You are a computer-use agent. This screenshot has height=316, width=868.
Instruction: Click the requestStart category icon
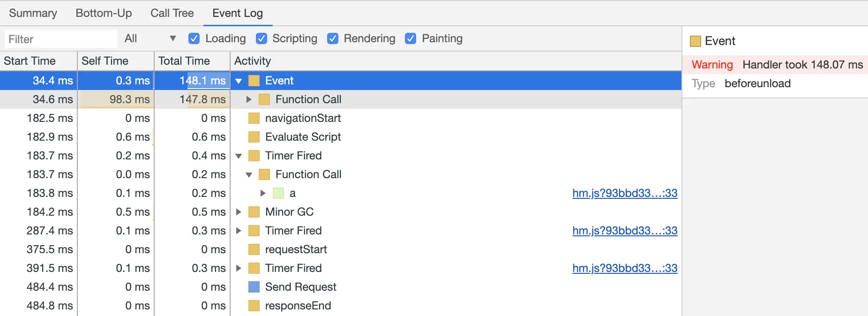(254, 249)
